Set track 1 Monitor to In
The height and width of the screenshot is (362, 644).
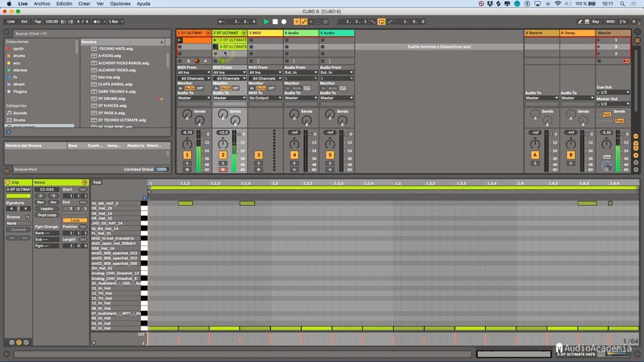click(x=180, y=88)
